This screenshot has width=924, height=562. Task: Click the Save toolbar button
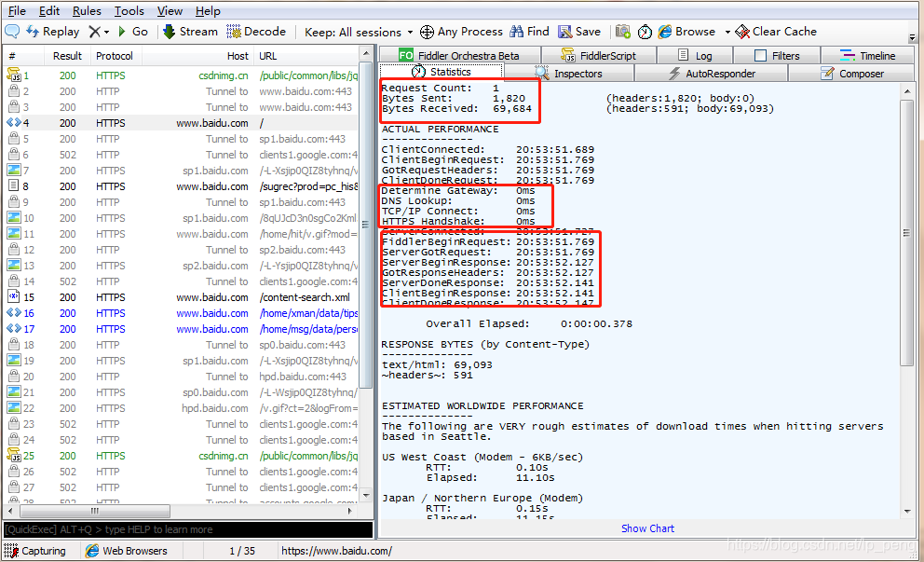pos(579,32)
